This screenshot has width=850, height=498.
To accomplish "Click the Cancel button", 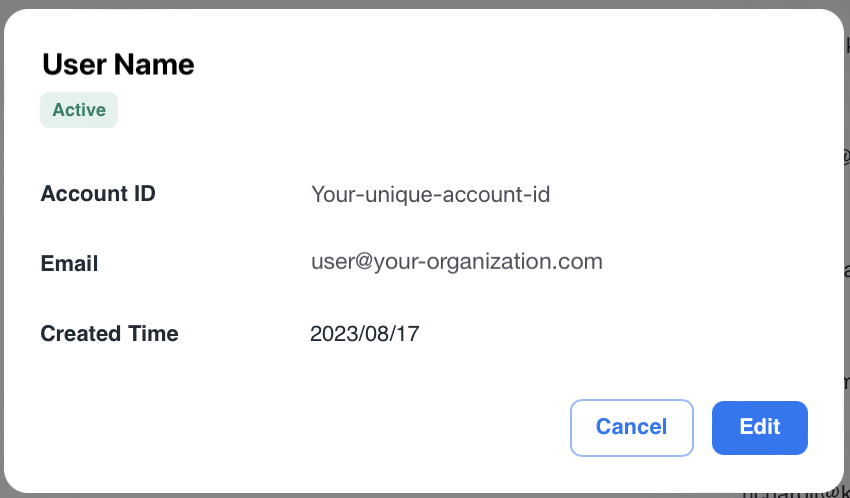I will coord(631,427).
